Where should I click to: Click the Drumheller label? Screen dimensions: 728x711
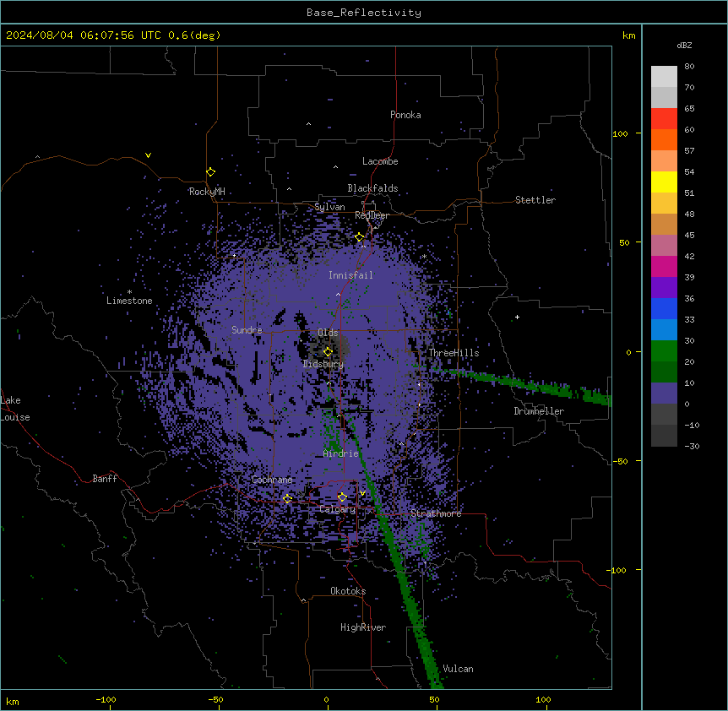pyautogui.click(x=539, y=411)
